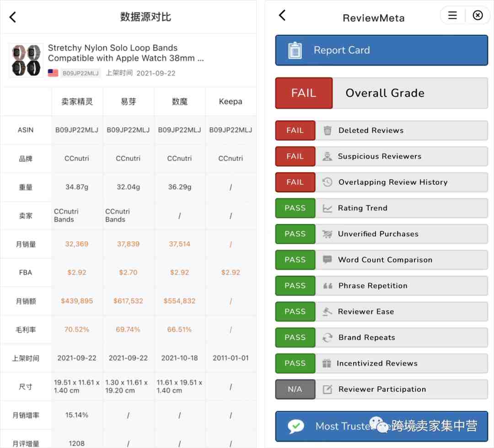Open the ReviewMeta hamburger menu
Viewport: 494px width, 448px height.
pos(452,15)
